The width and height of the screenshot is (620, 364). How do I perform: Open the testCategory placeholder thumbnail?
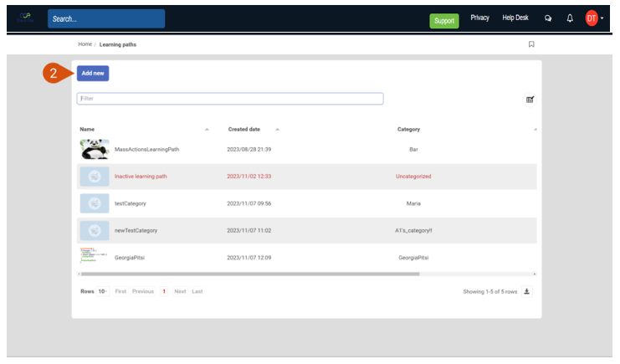(95, 203)
